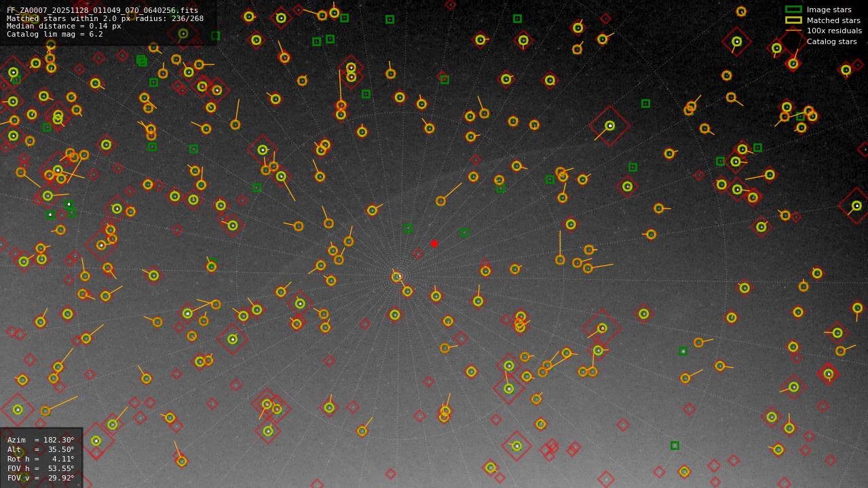Select the '100x residuals' legend label
Image resolution: width=868 pixels, height=488 pixels.
pos(834,31)
